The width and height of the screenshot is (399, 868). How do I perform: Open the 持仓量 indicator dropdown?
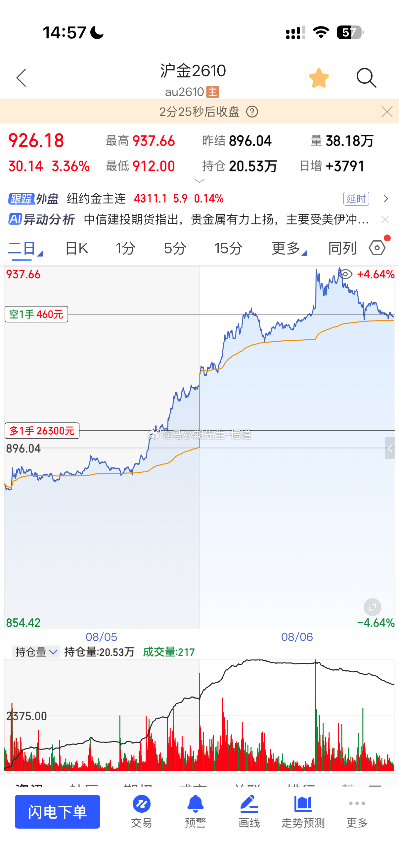click(36, 652)
